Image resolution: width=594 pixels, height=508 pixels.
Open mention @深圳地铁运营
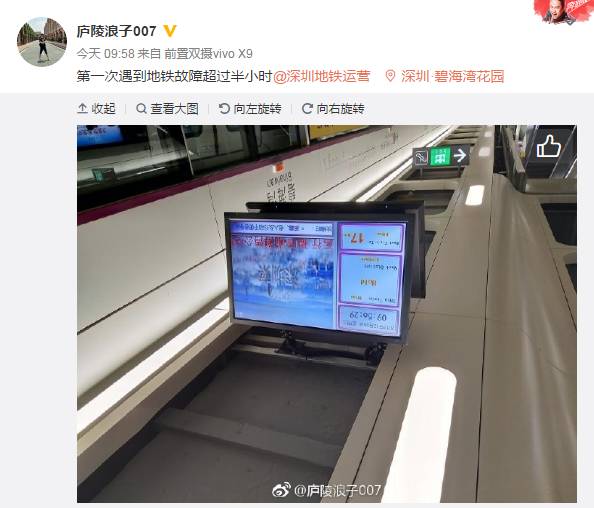[321, 77]
